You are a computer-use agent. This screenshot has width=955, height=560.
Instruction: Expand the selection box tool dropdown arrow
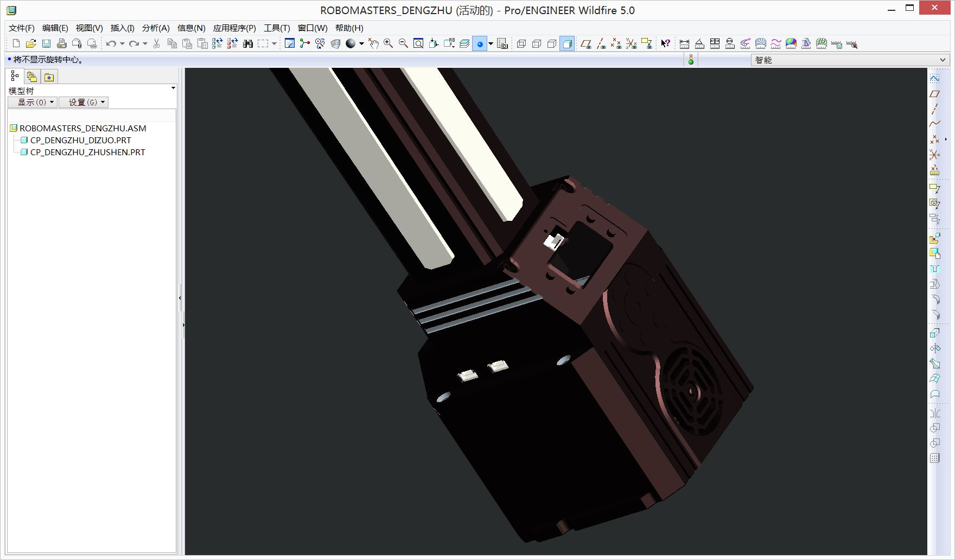click(x=274, y=43)
